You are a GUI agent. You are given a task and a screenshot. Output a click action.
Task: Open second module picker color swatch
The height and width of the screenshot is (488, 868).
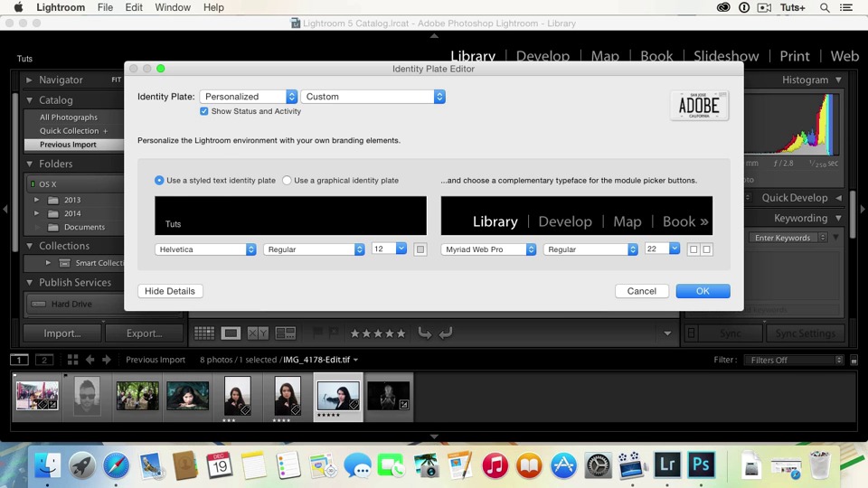coord(706,249)
